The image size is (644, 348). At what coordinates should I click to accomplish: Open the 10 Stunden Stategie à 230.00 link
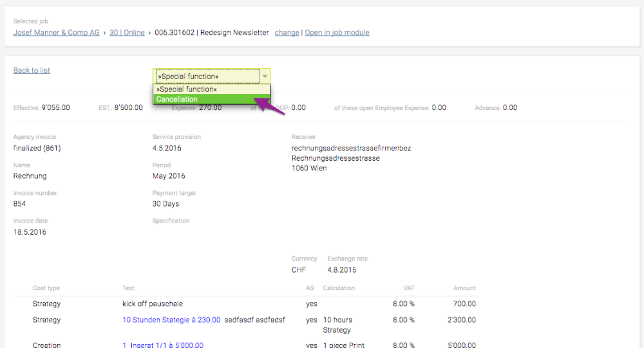pos(171,320)
